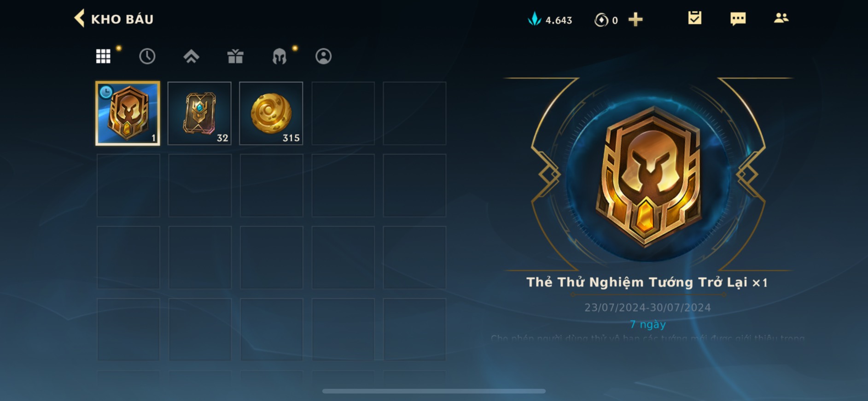
Task: Open the profile avatar items tab
Action: click(323, 56)
